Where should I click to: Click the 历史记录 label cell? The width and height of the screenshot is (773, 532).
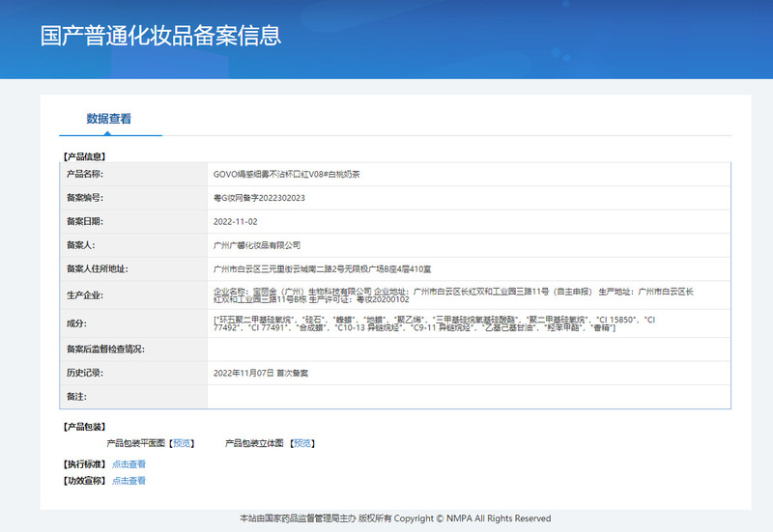click(133, 373)
